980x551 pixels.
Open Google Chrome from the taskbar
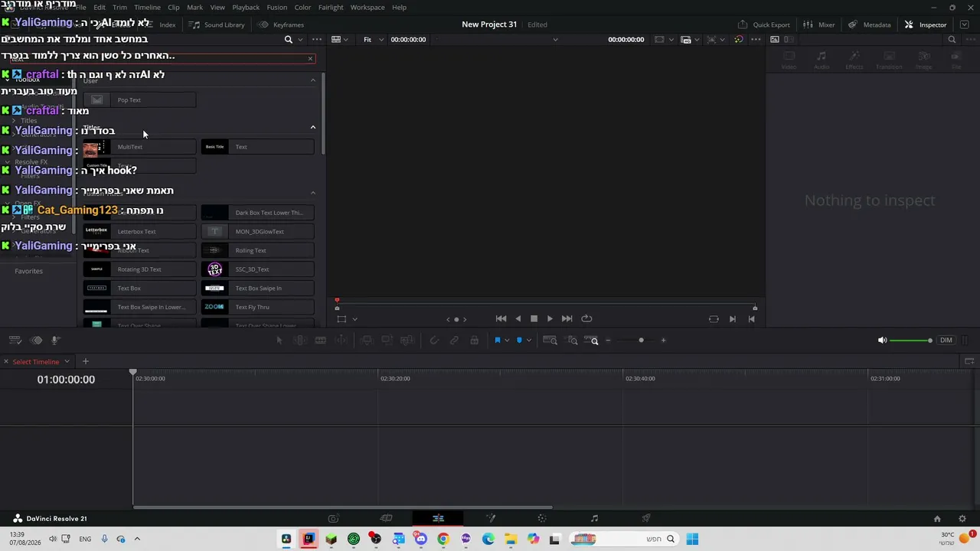443,539
